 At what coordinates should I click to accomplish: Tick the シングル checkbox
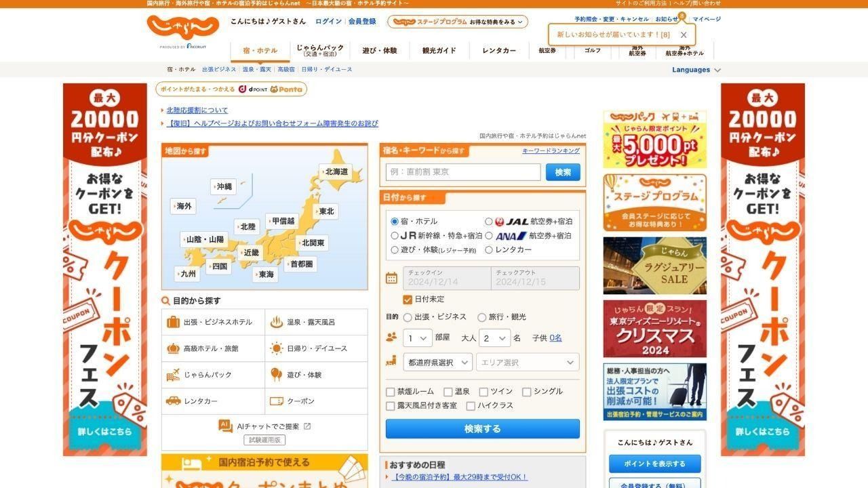click(527, 392)
